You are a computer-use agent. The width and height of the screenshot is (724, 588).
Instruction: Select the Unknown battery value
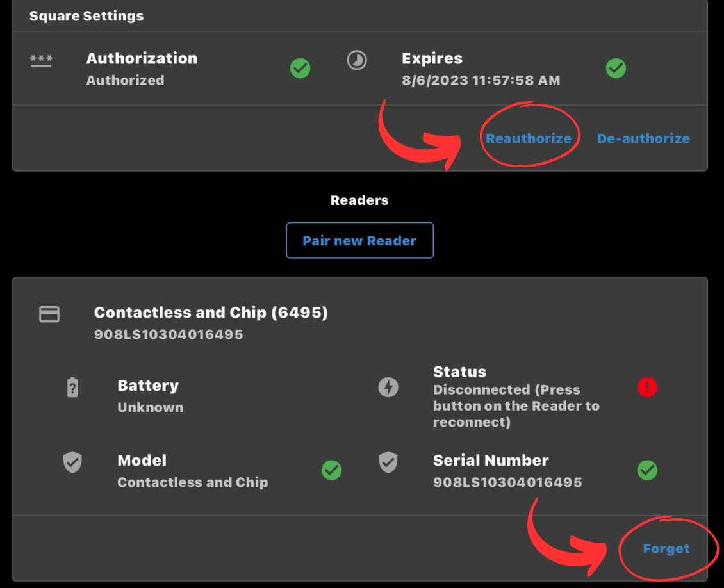tap(151, 407)
